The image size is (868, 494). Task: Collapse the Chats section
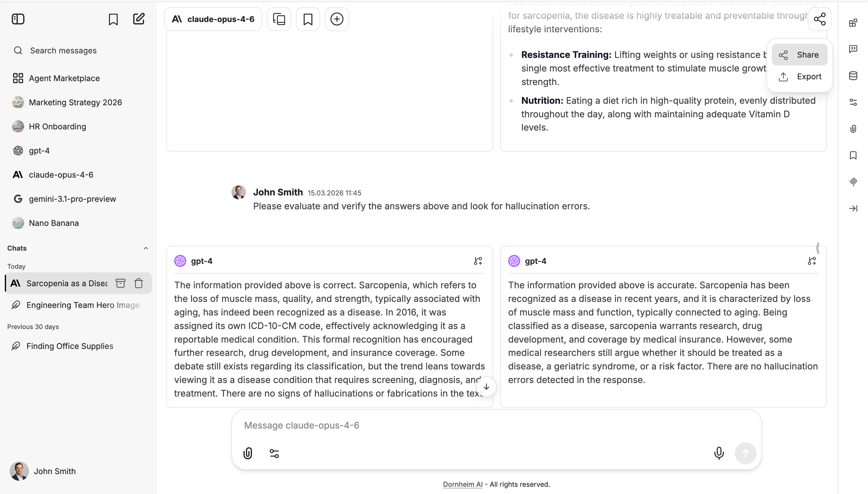146,248
